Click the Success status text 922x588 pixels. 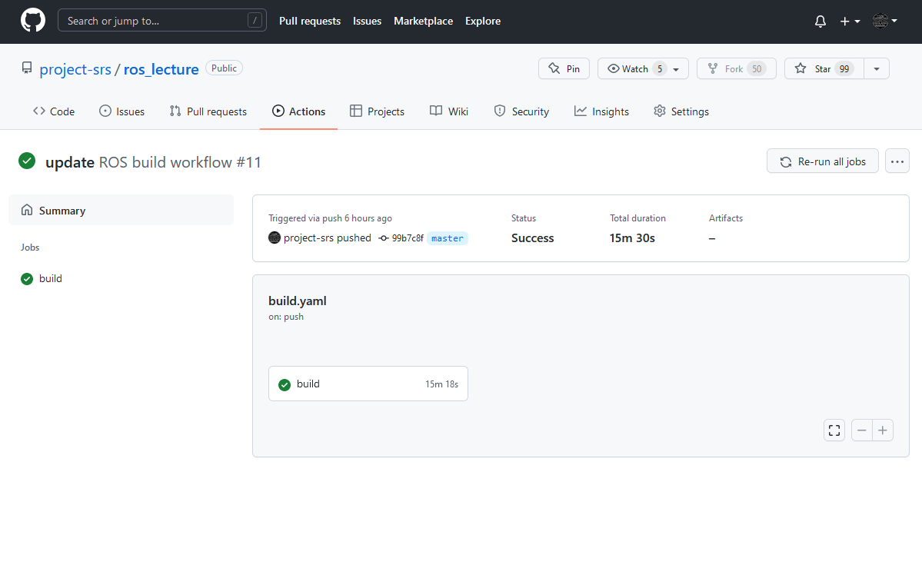tap(533, 238)
